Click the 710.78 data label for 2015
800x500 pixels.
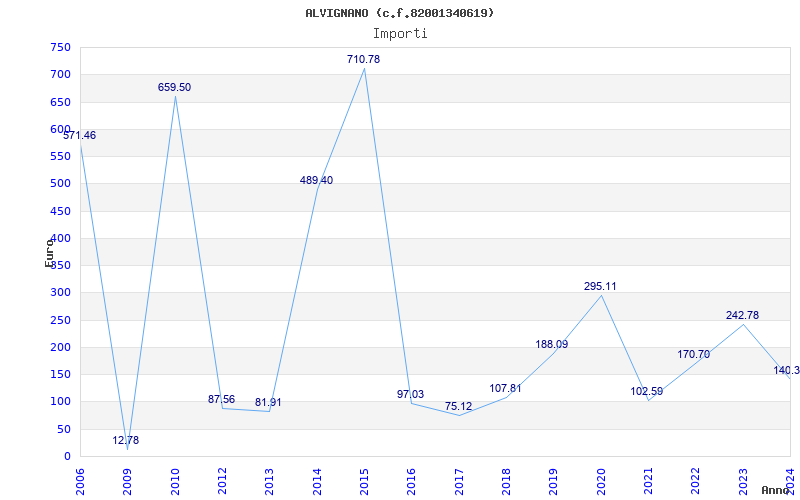tap(363, 59)
